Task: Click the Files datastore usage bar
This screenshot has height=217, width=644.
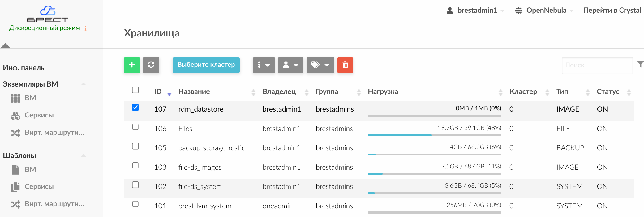Action: pos(434,135)
